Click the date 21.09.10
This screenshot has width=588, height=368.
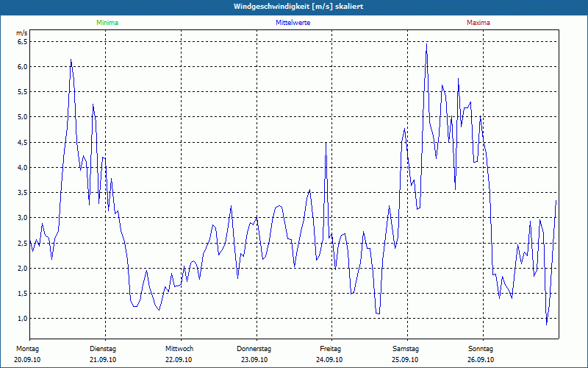tap(103, 360)
